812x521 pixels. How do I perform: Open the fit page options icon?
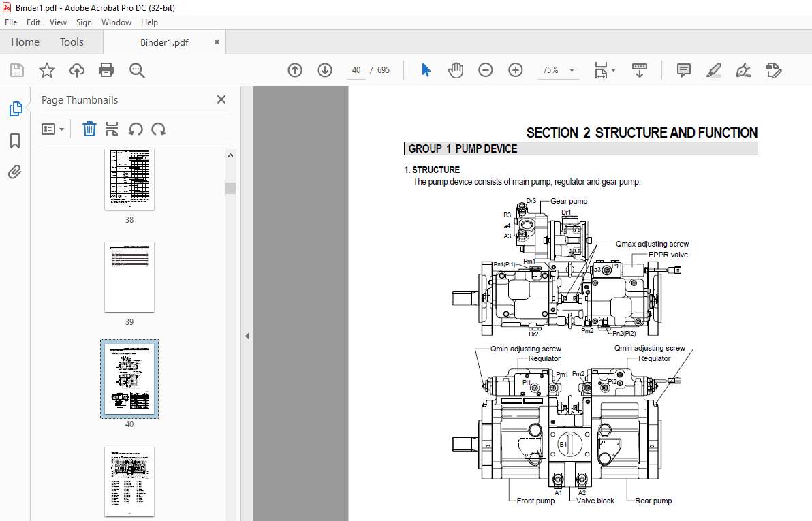click(x=604, y=70)
